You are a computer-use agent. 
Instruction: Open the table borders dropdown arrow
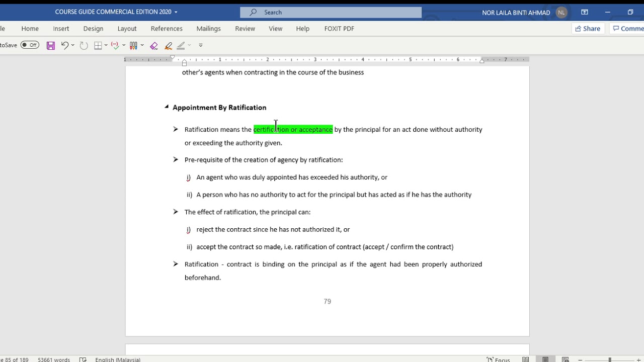(106, 45)
